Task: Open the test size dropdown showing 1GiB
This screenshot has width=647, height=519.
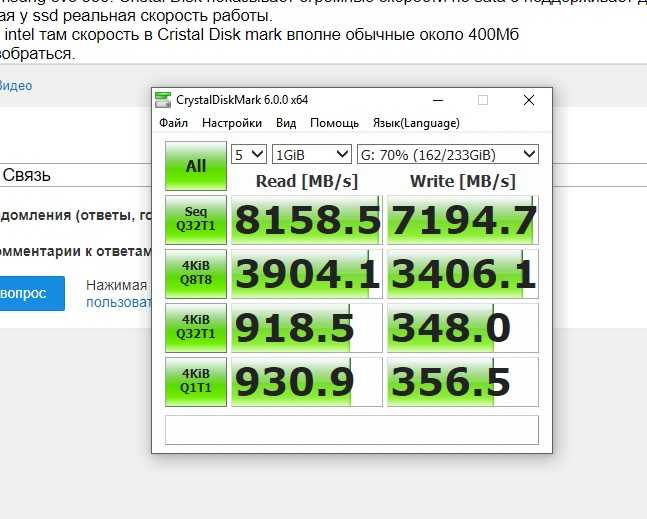Action: click(312, 155)
